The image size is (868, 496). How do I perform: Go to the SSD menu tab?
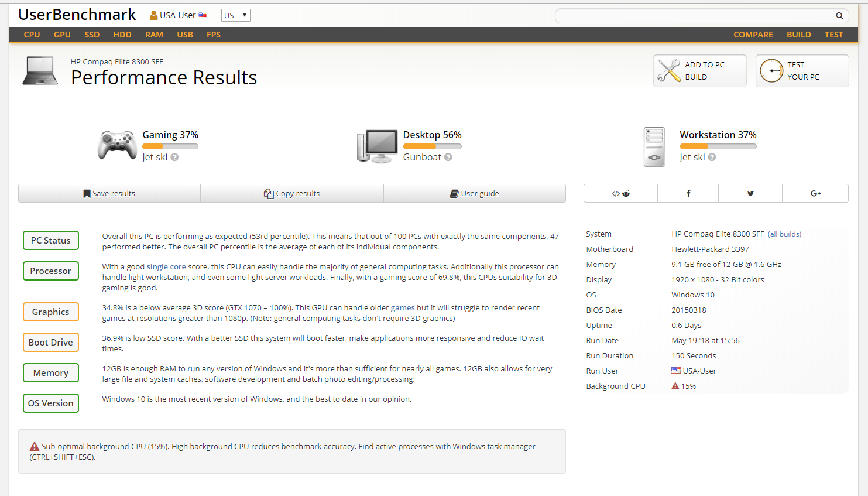(x=92, y=35)
